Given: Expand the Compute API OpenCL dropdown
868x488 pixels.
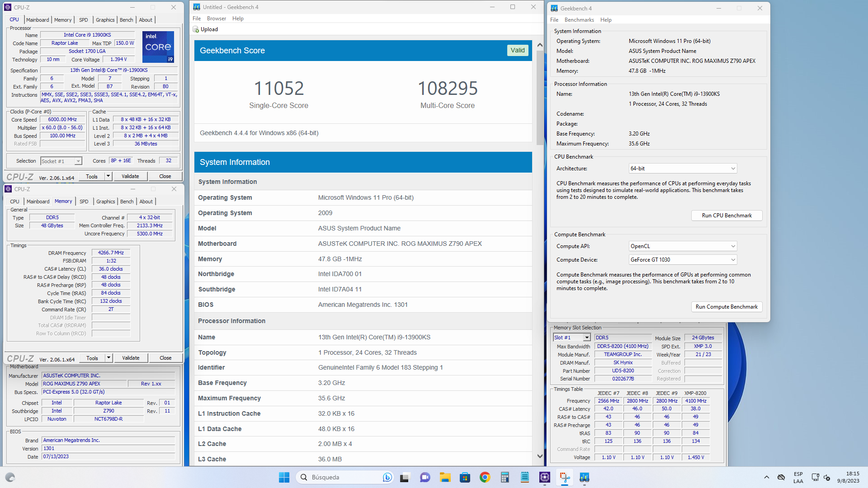Looking at the screenshot, I should [x=683, y=246].
